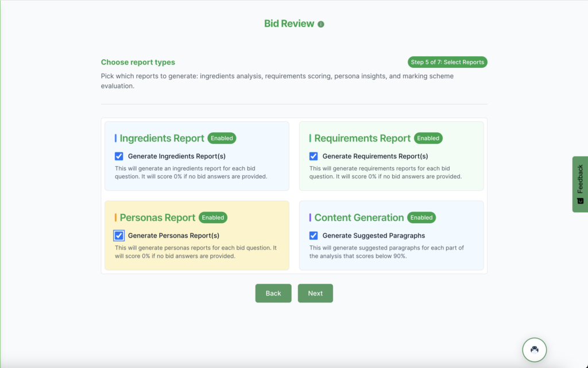The height and width of the screenshot is (368, 588).
Task: Select the Requirements Report heading
Action: (362, 138)
